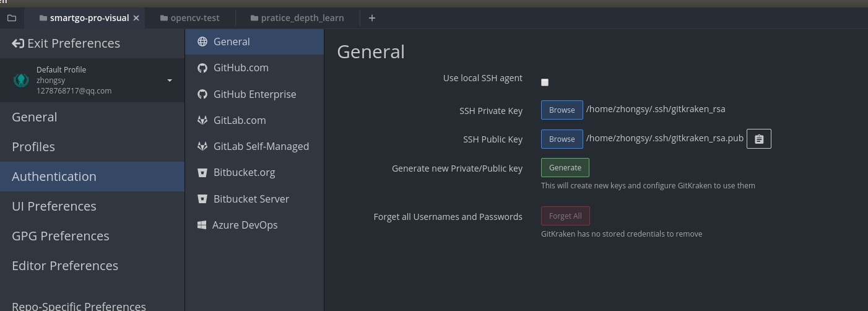This screenshot has height=311, width=868.
Task: Open General preferences in left sidebar
Action: tap(92, 117)
